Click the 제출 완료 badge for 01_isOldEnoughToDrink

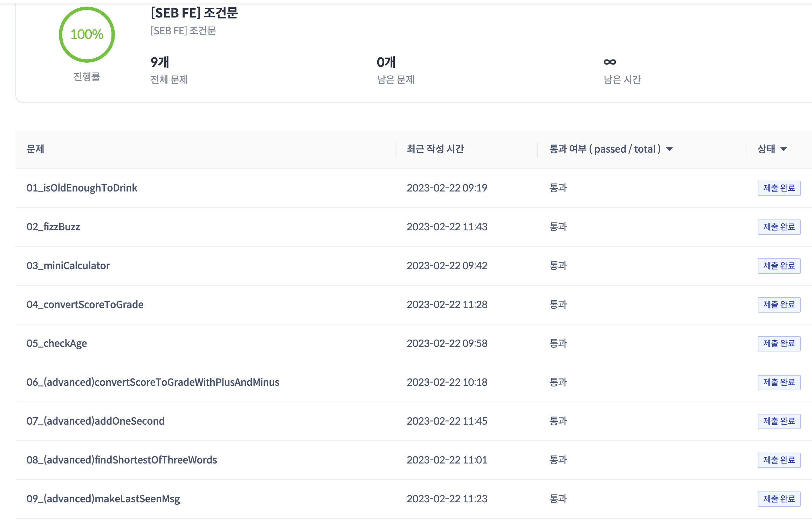[x=779, y=188]
